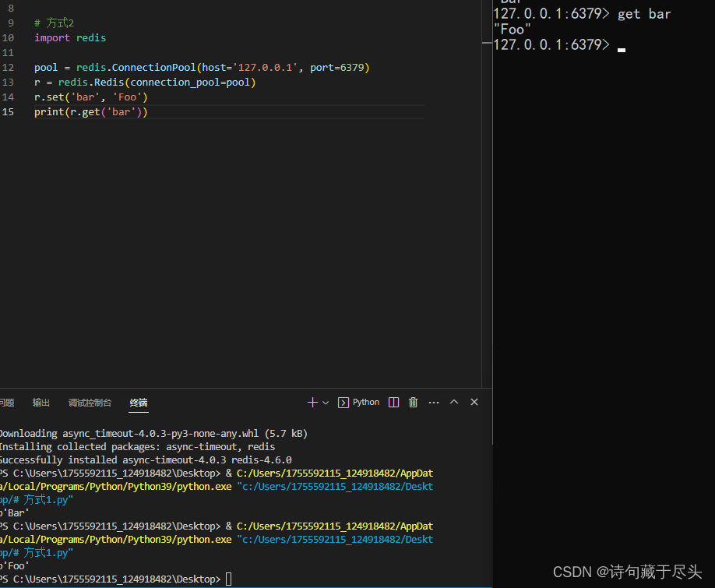715x588 pixels.
Task: Click the r.set('bar', 'Foo') line
Action: coord(91,97)
